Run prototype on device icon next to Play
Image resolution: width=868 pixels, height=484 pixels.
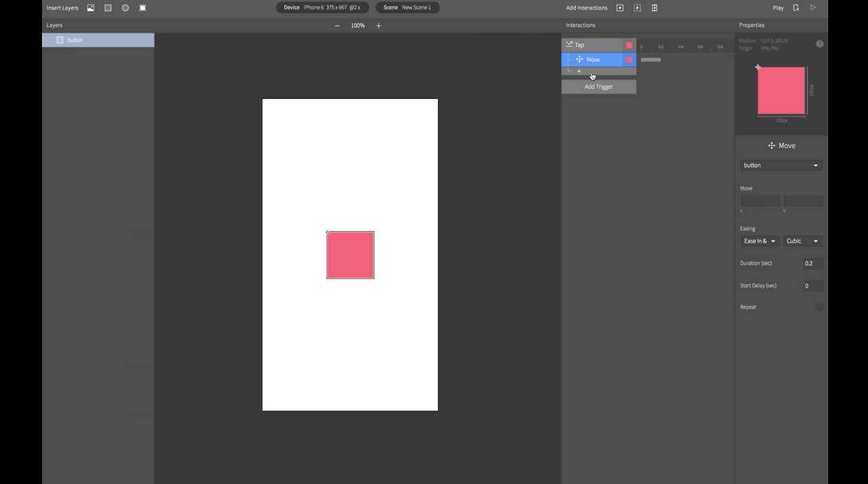796,8
